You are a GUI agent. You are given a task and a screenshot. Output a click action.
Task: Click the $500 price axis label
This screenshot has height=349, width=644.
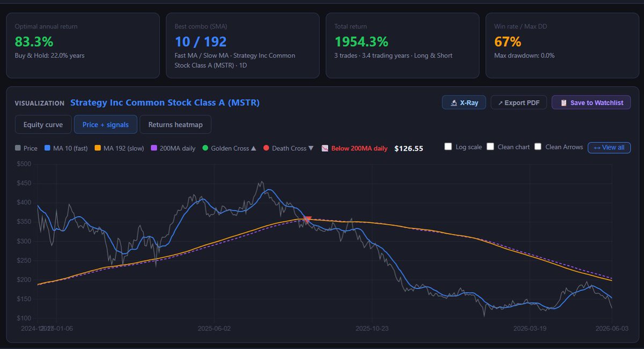23,164
